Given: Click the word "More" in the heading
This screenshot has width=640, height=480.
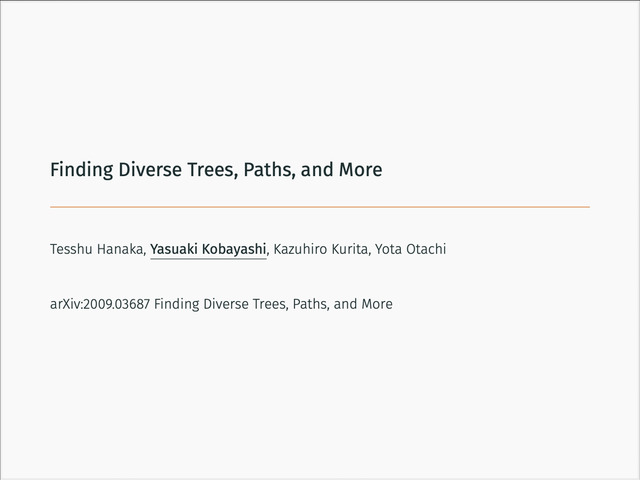Looking at the screenshot, I should click(360, 171).
